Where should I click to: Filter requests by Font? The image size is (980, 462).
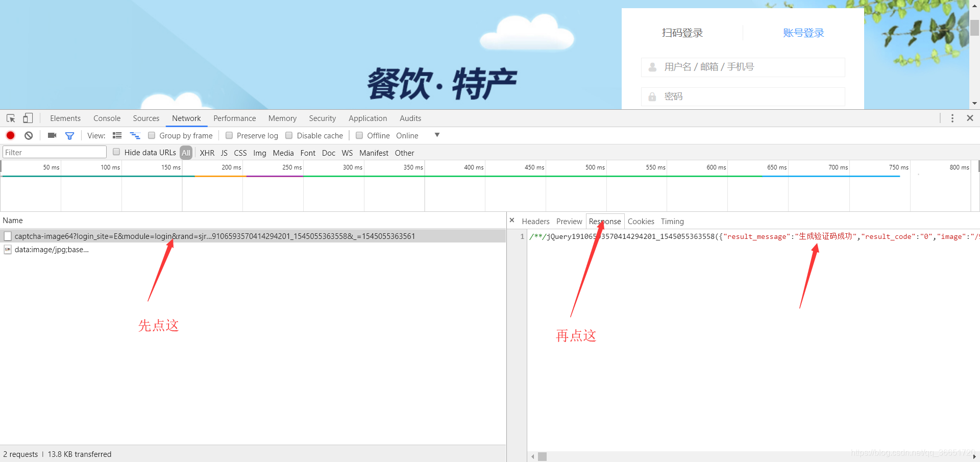coord(308,153)
